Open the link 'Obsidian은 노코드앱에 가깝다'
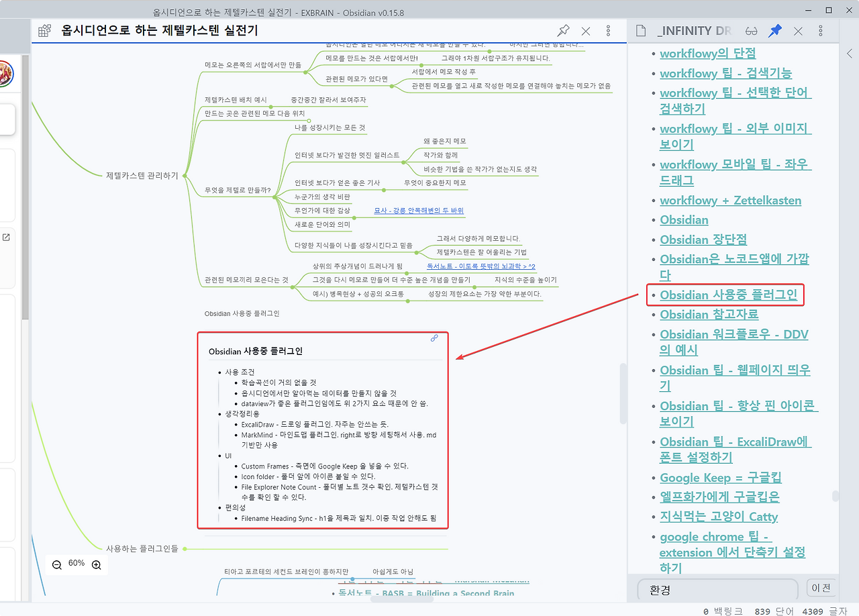Viewport: 859px width, 616px height. tap(734, 267)
